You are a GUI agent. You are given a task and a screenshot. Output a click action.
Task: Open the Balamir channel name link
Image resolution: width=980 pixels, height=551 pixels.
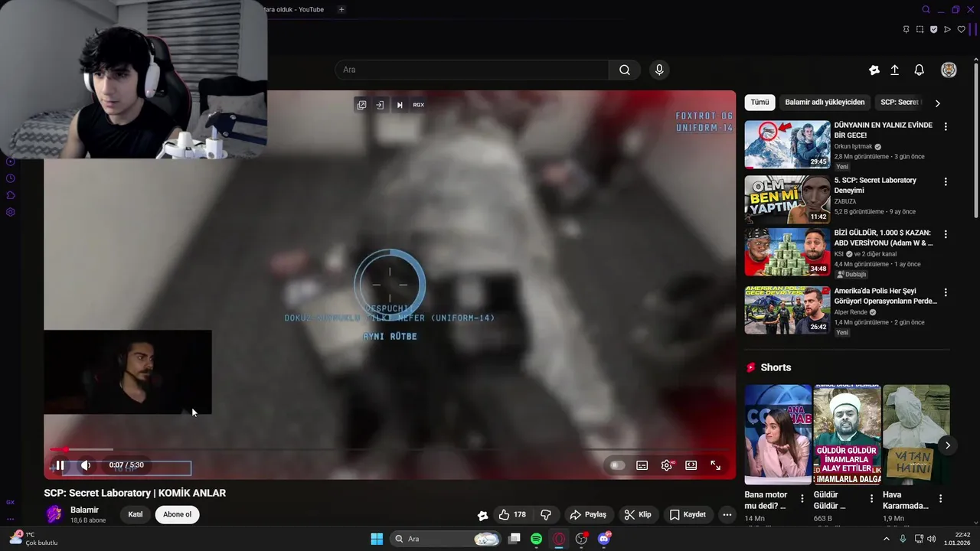(84, 510)
